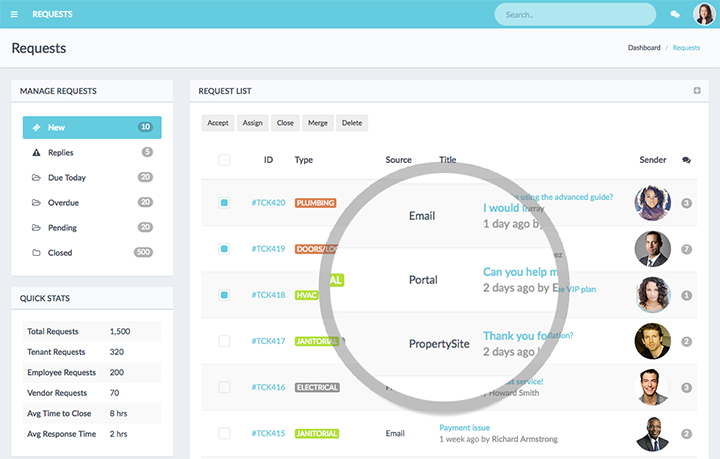The width and height of the screenshot is (720, 459).
Task: Show Overdue requests
Action: (92, 202)
